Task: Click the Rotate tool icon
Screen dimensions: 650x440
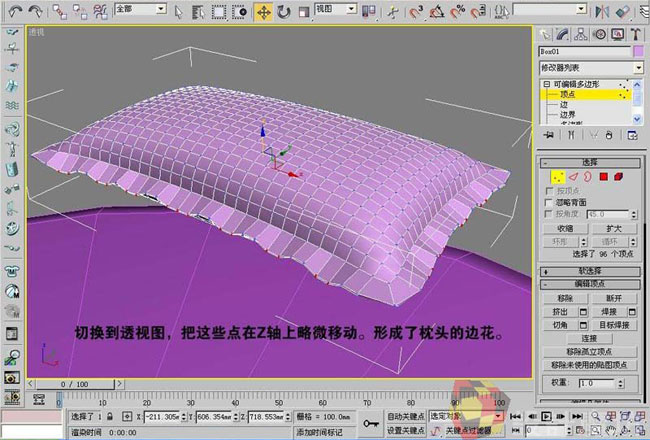Action: click(x=283, y=12)
